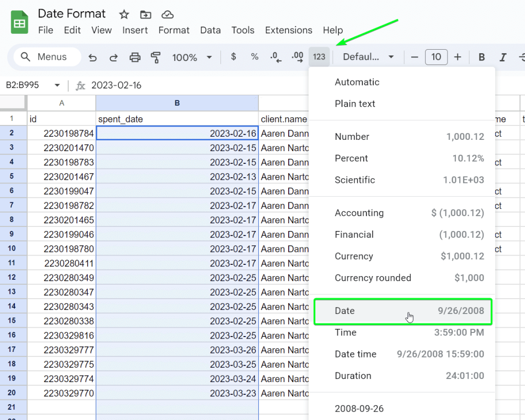Click date cell in row 17, 2023-03-26
Viewport: 525px width, 420px height.
coord(177,350)
